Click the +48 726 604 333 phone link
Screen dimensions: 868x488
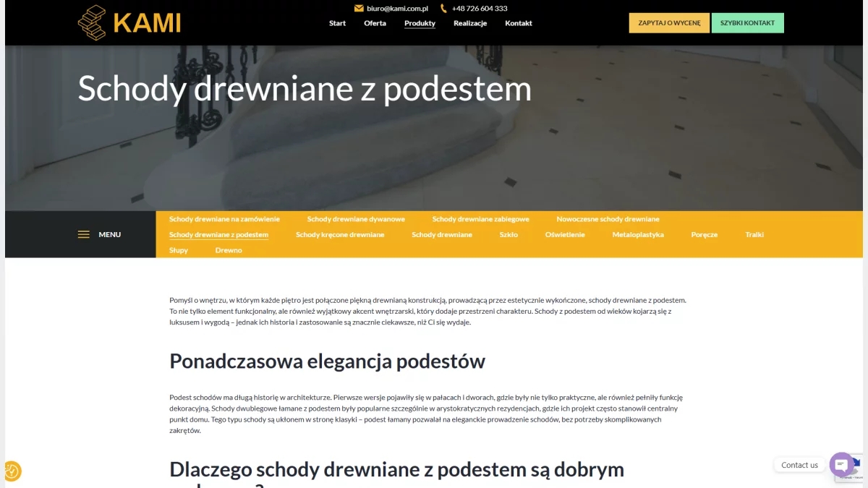[480, 9]
